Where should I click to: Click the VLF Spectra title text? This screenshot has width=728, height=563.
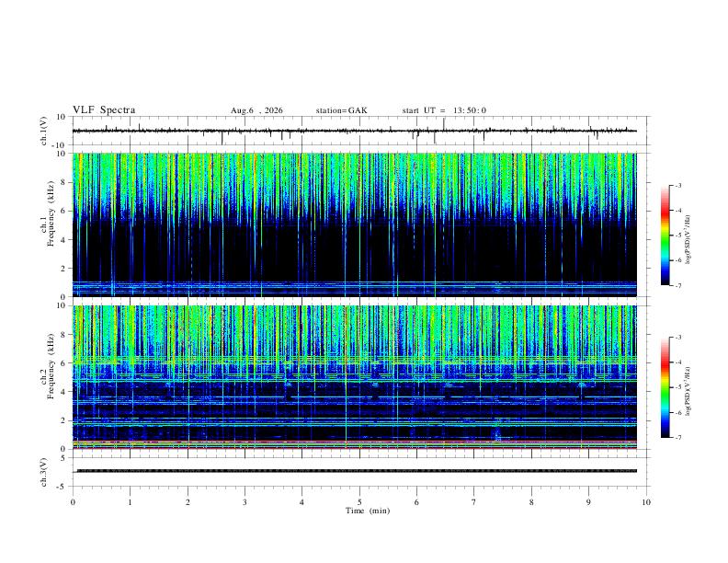tap(104, 110)
